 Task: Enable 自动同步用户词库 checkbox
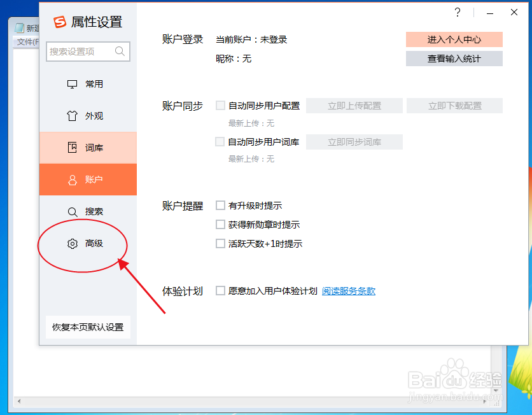coord(220,141)
